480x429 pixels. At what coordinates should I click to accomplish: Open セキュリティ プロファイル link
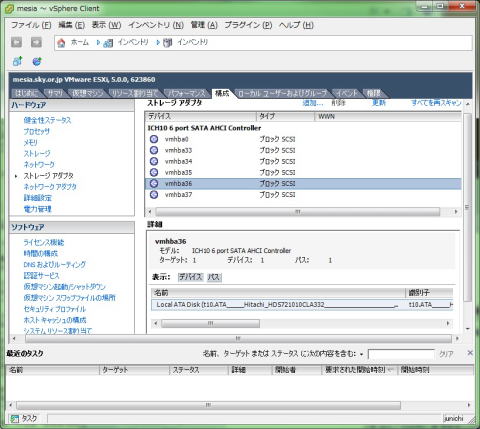[x=55, y=309]
